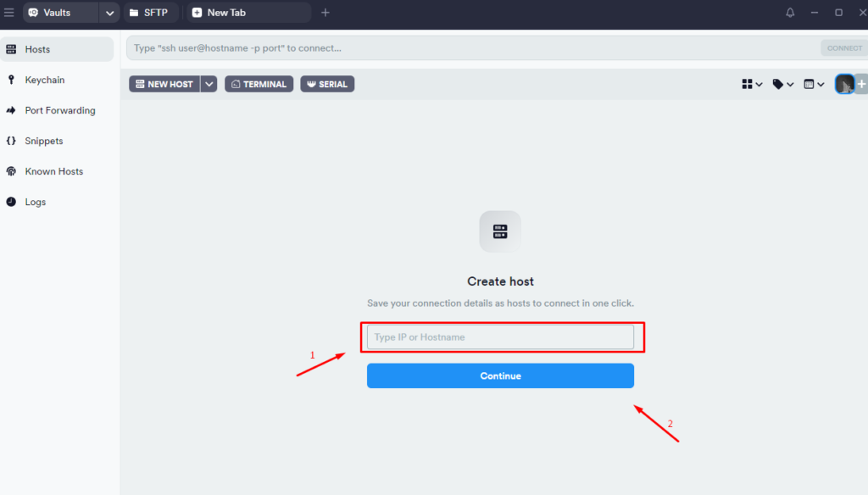Viewport: 868px width, 495px height.
Task: Open the Keychain section in sidebar
Action: pyautogui.click(x=41, y=80)
